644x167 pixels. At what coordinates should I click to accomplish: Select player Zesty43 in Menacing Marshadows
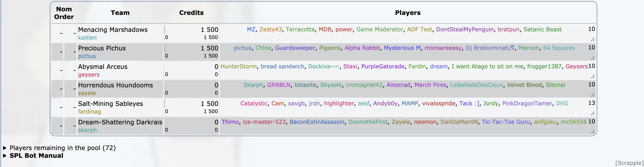pos(271,30)
